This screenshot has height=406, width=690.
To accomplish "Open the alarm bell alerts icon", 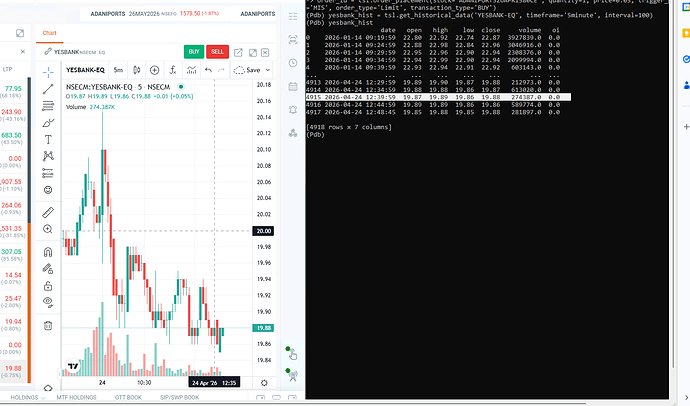I will click(293, 110).
